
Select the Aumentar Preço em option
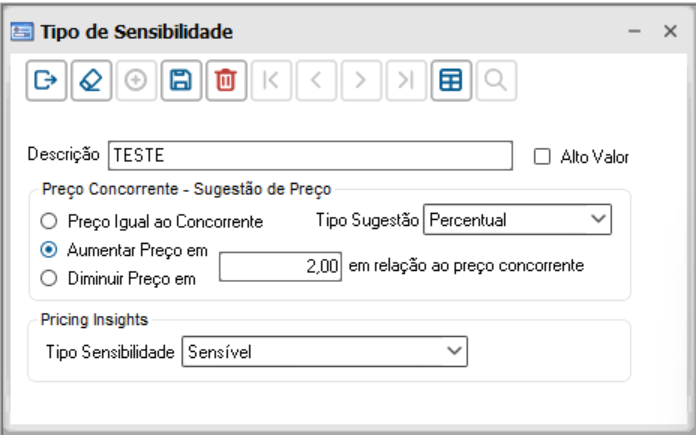[x=47, y=246]
